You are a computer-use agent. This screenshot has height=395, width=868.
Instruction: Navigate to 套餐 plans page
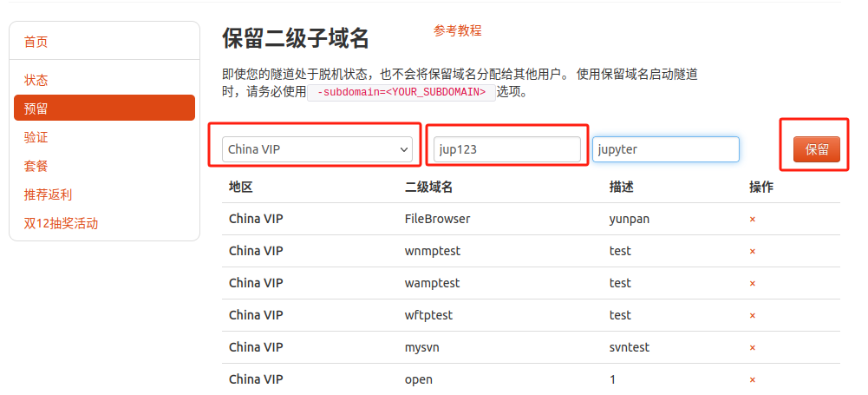coord(36,166)
